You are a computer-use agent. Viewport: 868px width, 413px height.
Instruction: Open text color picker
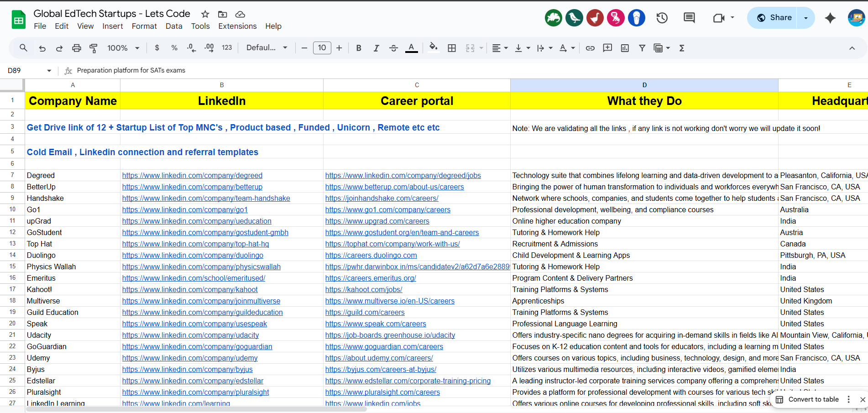(x=412, y=48)
